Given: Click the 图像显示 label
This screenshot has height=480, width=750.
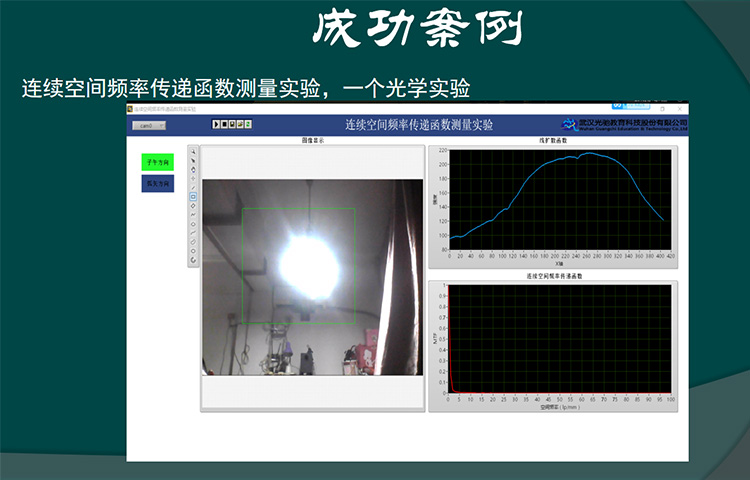Looking at the screenshot, I should (x=312, y=141).
